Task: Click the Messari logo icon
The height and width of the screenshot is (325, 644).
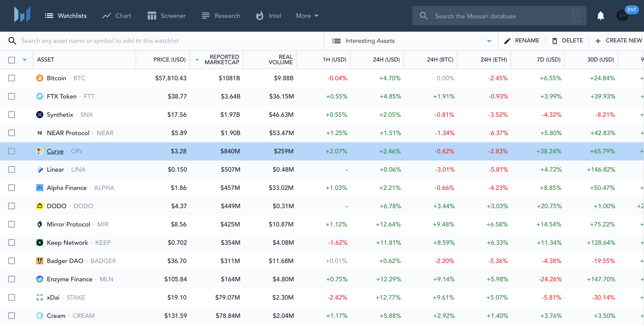Action: pyautogui.click(x=22, y=15)
